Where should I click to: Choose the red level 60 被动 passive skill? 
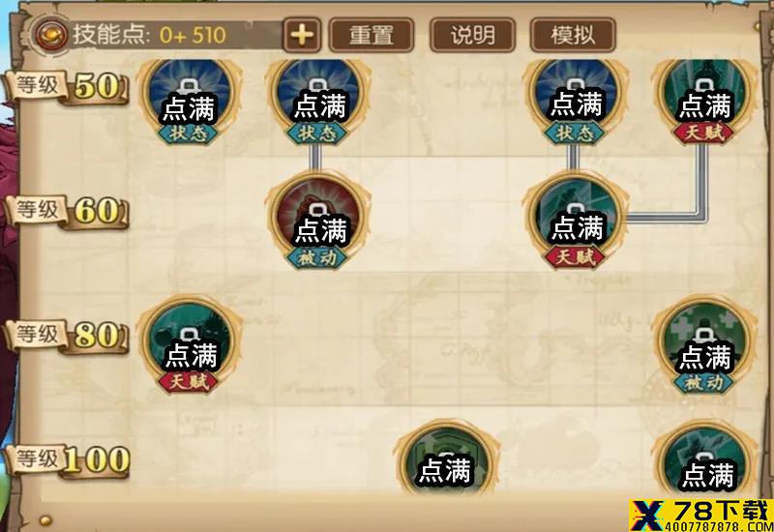(x=317, y=221)
